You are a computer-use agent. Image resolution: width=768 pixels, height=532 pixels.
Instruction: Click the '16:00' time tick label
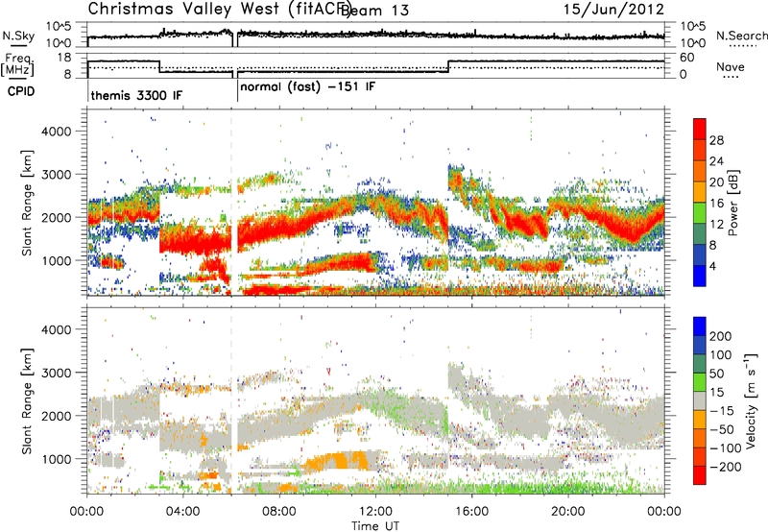471,512
